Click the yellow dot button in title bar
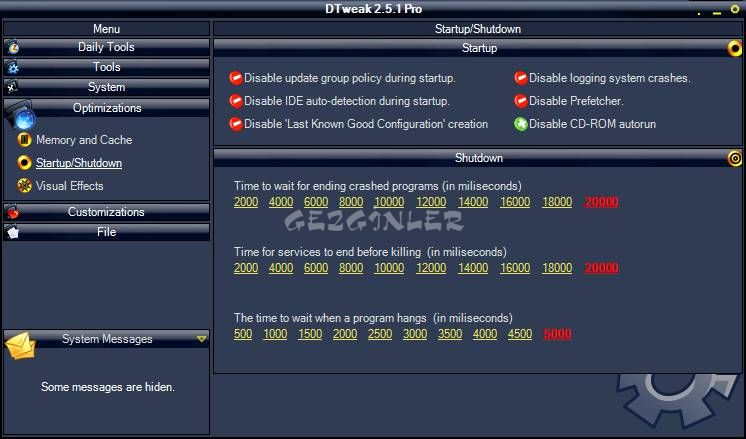746x439 pixels. tap(699, 14)
